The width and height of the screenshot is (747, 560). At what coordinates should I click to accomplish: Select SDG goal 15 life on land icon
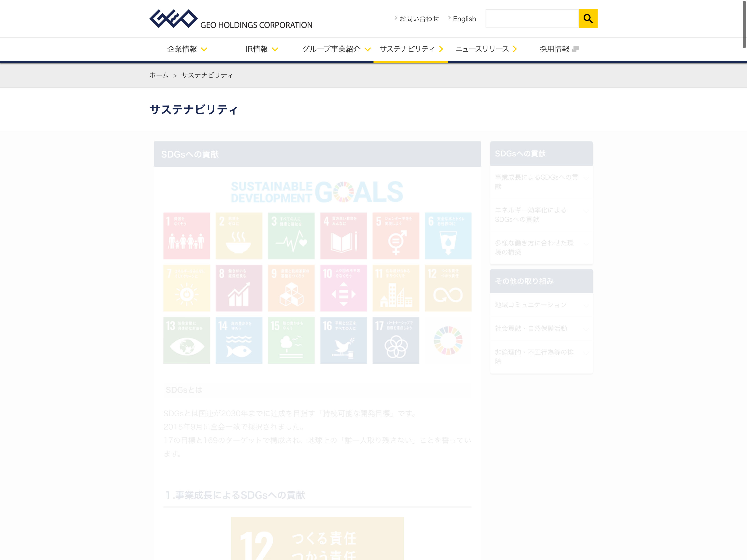pos(291,340)
